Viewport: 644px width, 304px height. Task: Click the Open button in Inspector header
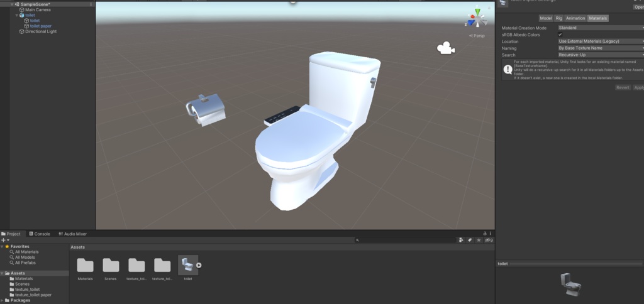pos(639,7)
